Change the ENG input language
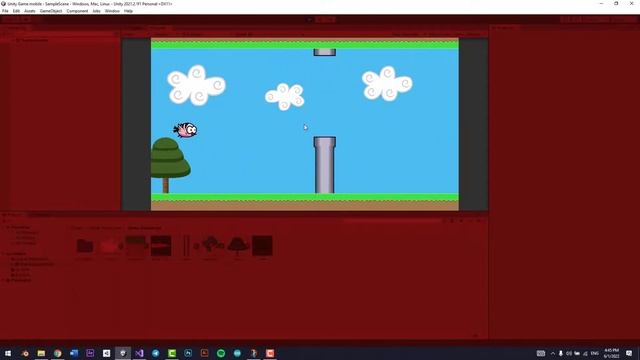The height and width of the screenshot is (360, 640). coord(595,353)
